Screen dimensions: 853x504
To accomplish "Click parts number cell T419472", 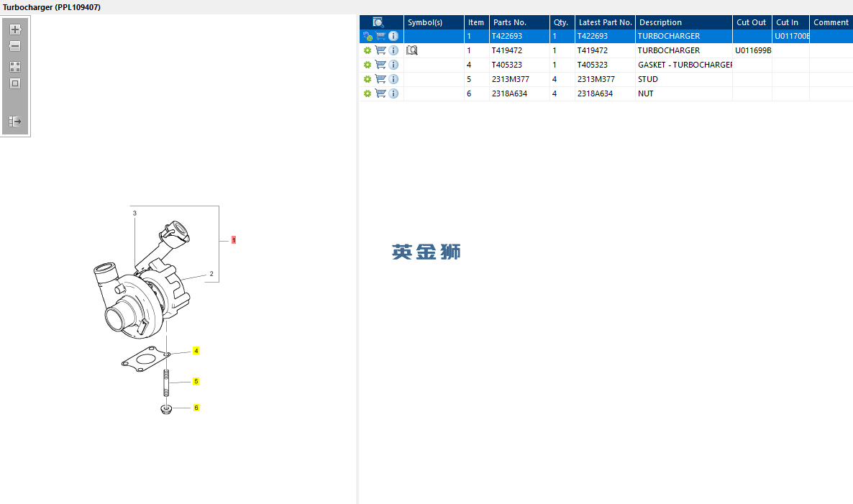I will pyautogui.click(x=519, y=50).
